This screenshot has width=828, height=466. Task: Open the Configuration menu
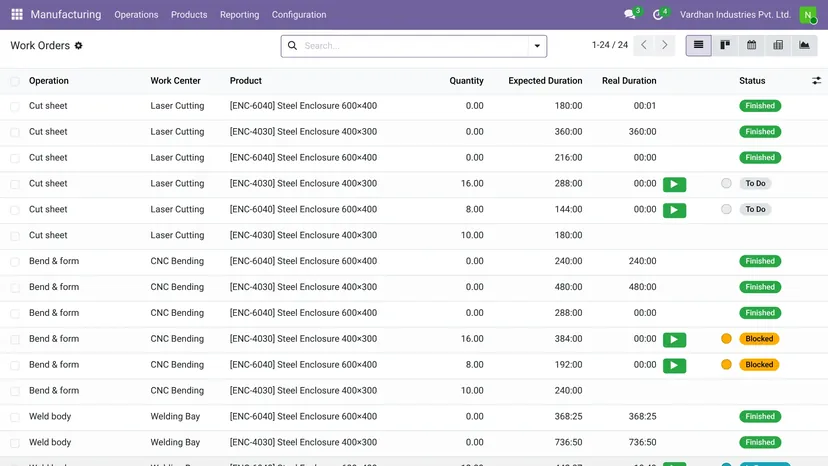(x=299, y=15)
